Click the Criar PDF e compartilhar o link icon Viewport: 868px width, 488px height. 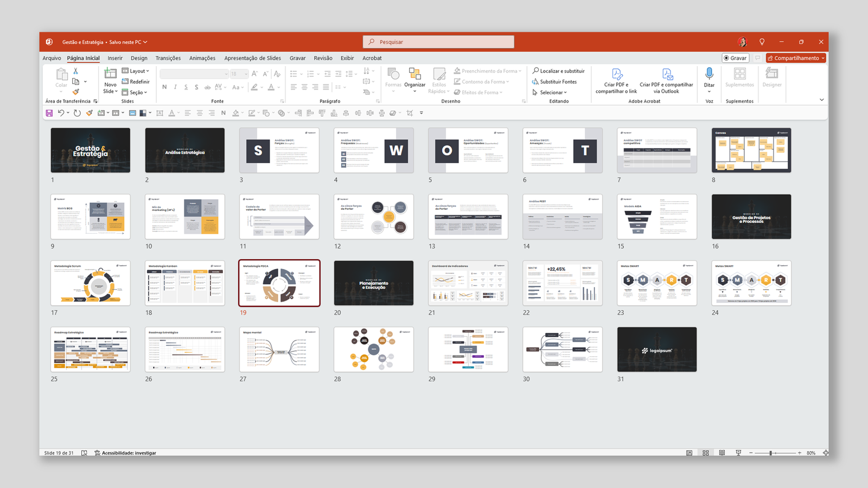coord(617,74)
